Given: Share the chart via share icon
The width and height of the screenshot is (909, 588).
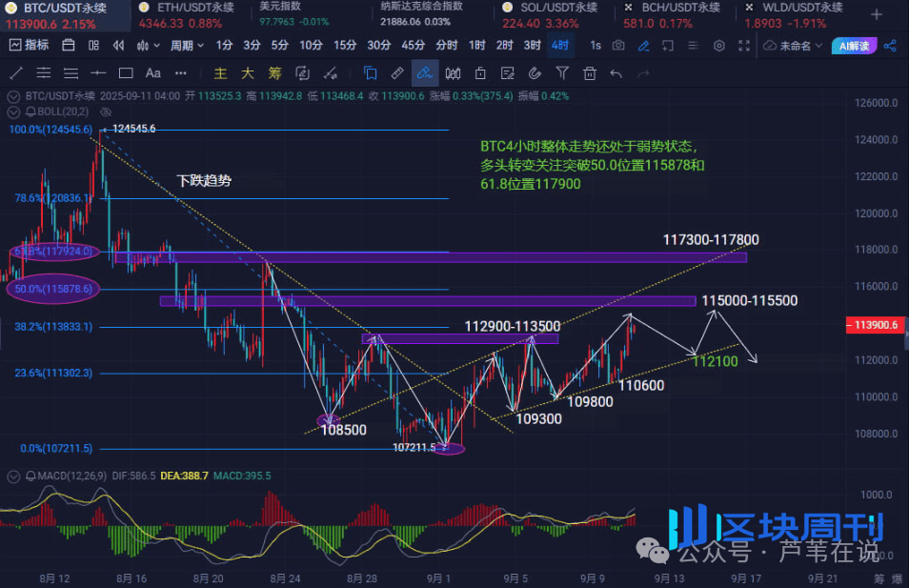Looking at the screenshot, I should (x=891, y=45).
